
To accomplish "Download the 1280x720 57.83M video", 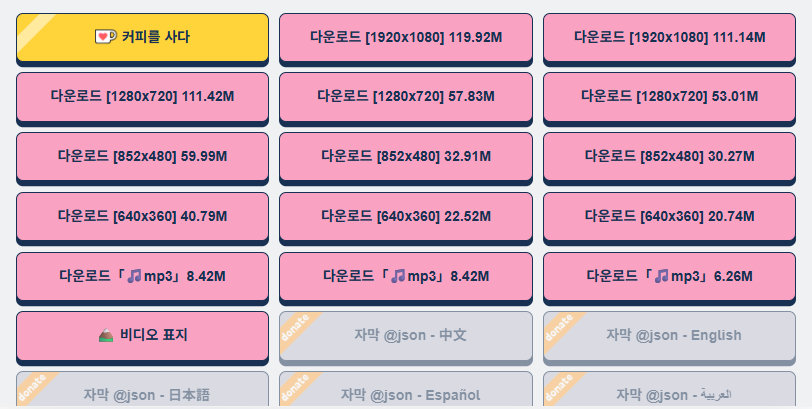I will (406, 97).
